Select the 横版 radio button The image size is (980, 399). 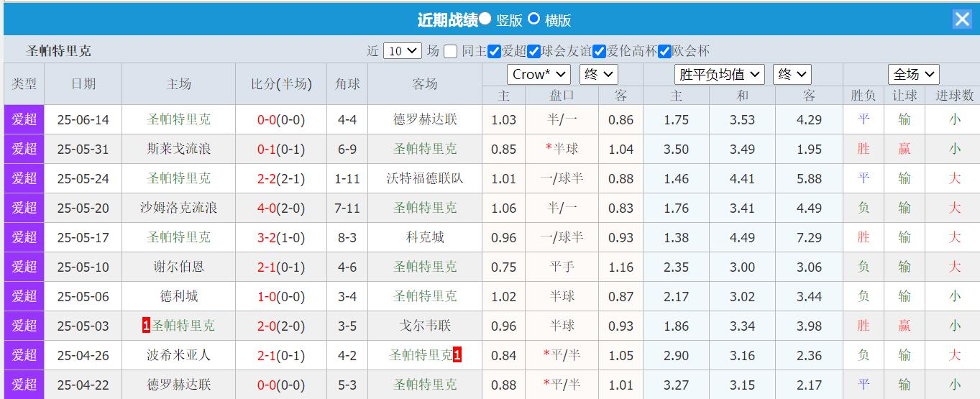pyautogui.click(x=534, y=19)
